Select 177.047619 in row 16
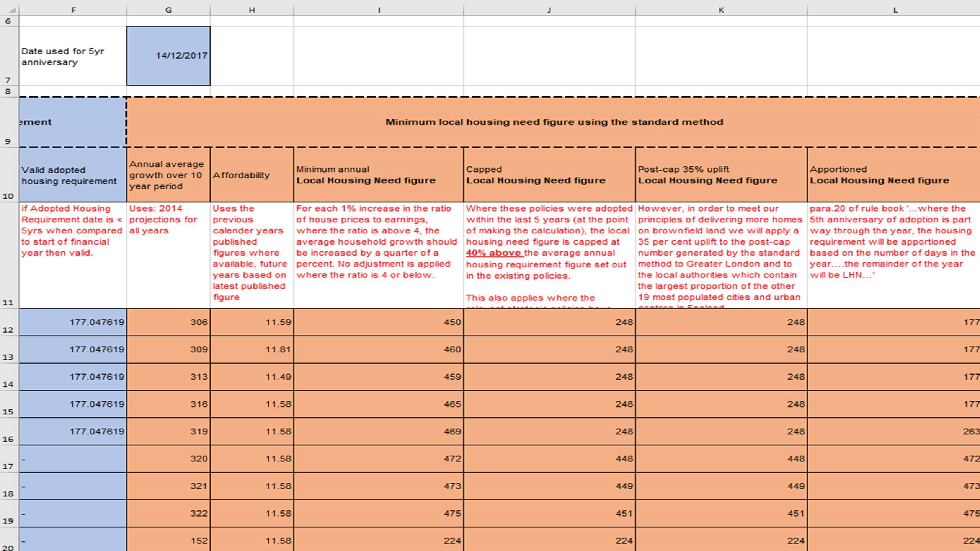Image resolution: width=980 pixels, height=551 pixels. pyautogui.click(x=73, y=432)
